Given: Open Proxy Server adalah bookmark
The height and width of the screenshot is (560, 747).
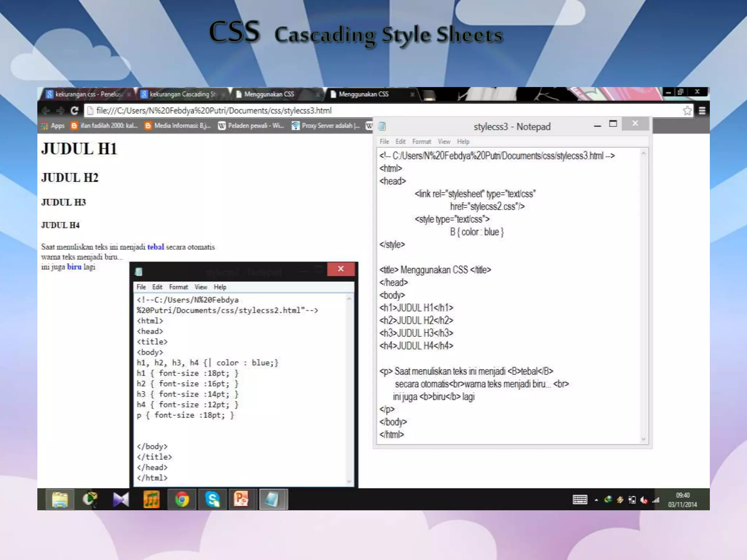Looking at the screenshot, I should [326, 126].
